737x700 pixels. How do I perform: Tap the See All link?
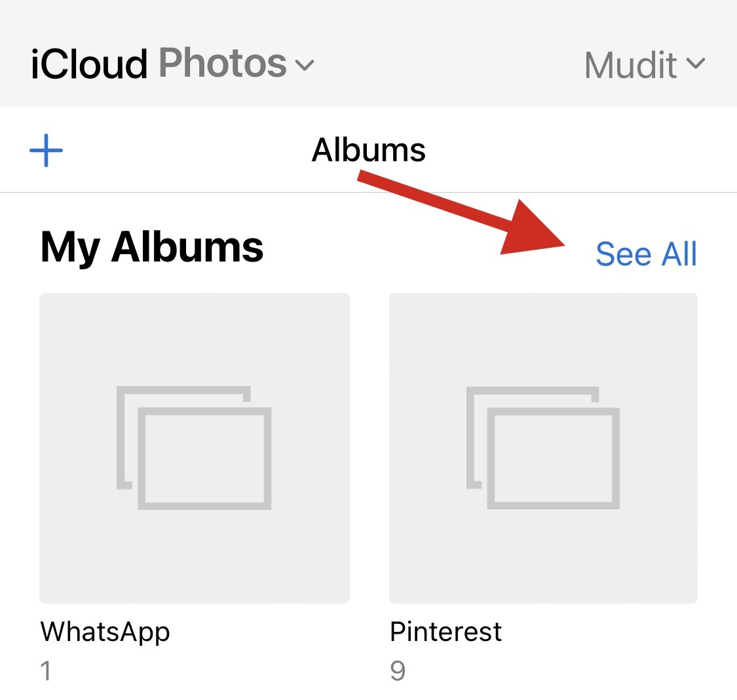(x=646, y=254)
